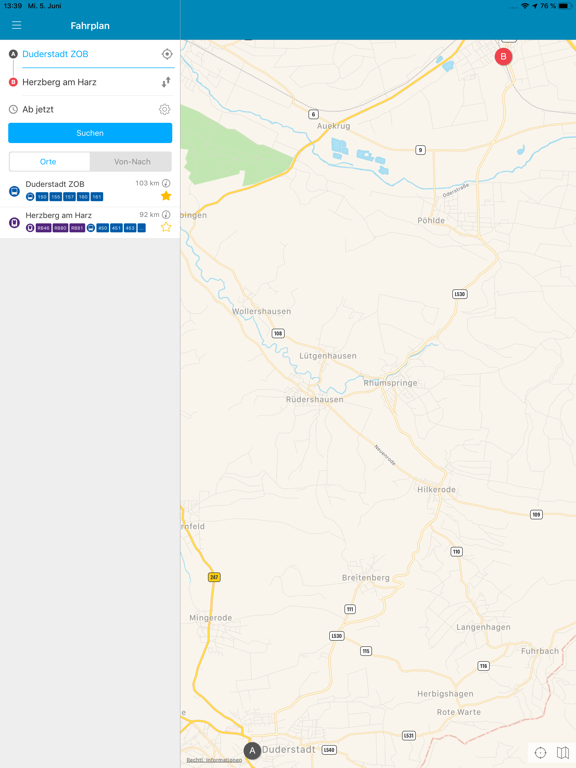Tap the gray A start marker on map

click(252, 750)
